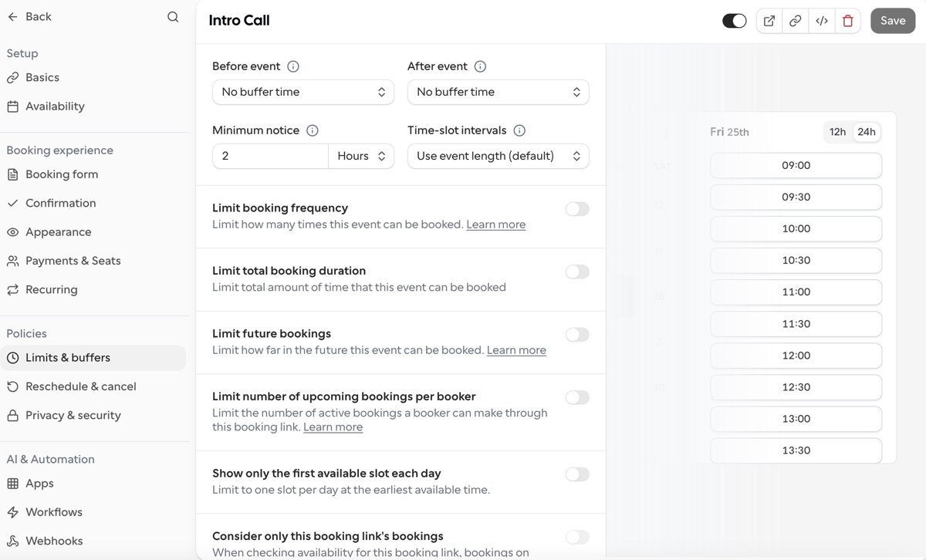Click the Recurring arrows icon
This screenshot has width=926, height=560.
click(12, 290)
